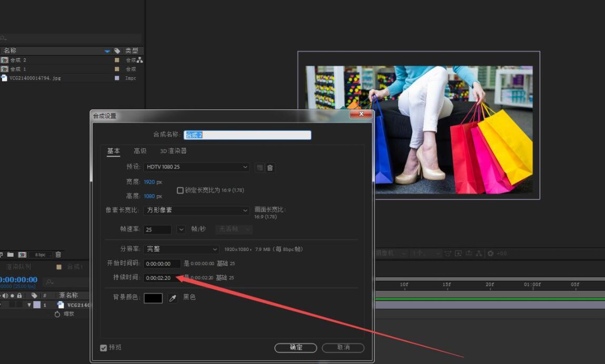Click the trash bin icon above the render queue
Screen dimensions: 605x364
[58, 255]
